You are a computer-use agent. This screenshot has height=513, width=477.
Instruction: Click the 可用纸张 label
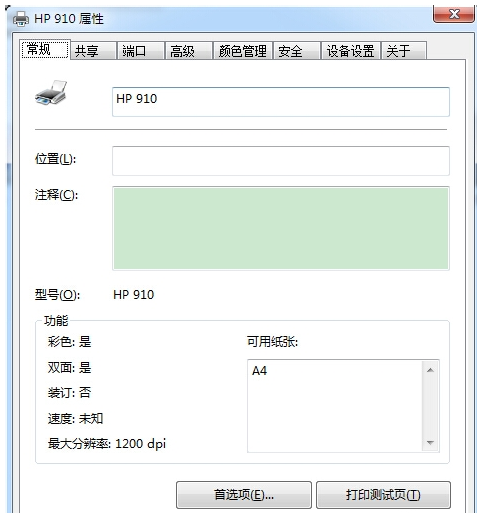point(272,342)
